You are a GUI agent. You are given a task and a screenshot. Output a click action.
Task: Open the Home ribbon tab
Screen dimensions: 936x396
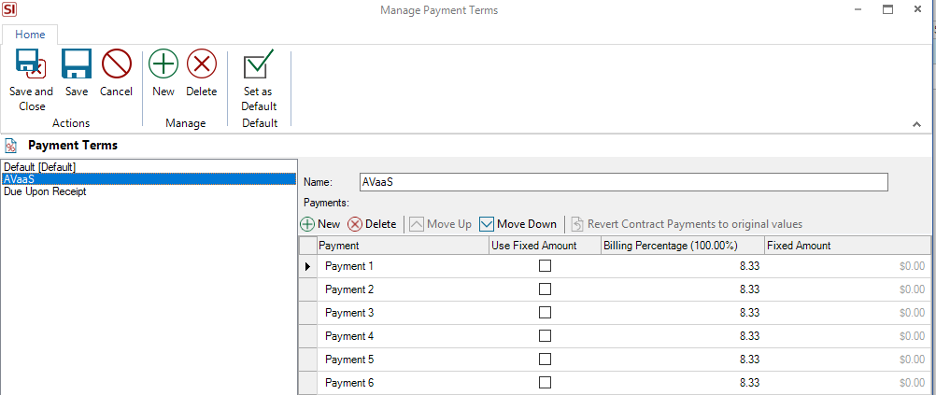pyautogui.click(x=30, y=35)
